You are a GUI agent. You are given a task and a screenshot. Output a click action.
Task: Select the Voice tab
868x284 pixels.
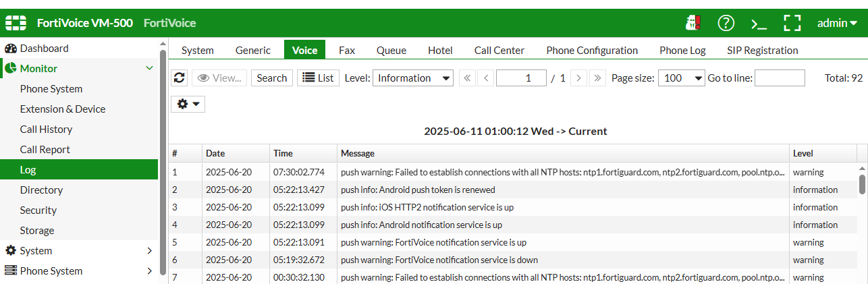(305, 50)
